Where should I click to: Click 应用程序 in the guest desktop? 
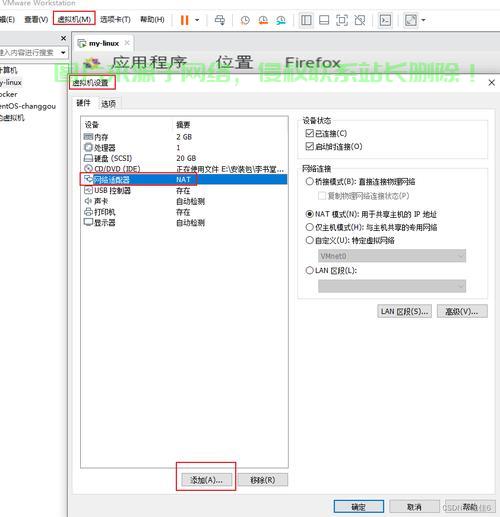[x=149, y=62]
